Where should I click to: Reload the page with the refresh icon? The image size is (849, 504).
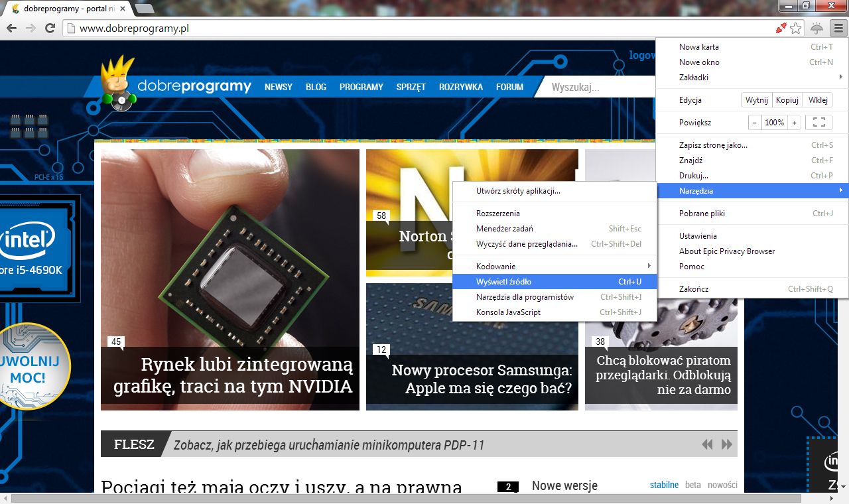[50, 28]
